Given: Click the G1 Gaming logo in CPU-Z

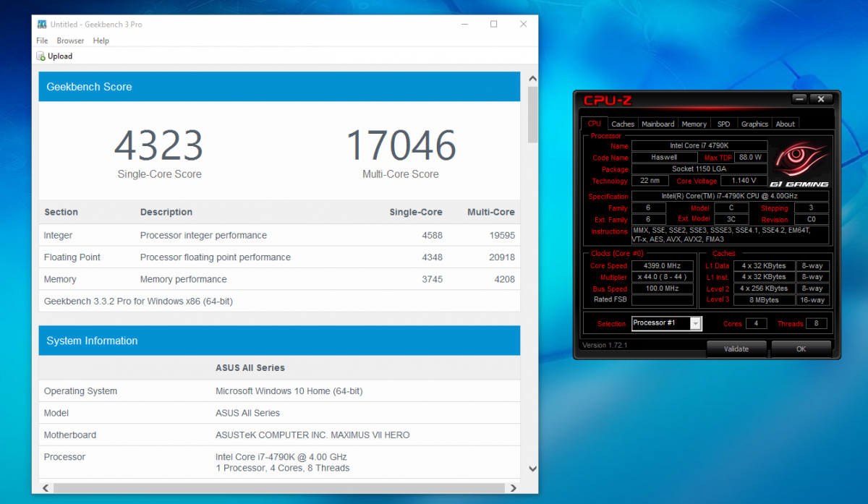Looking at the screenshot, I should click(799, 165).
